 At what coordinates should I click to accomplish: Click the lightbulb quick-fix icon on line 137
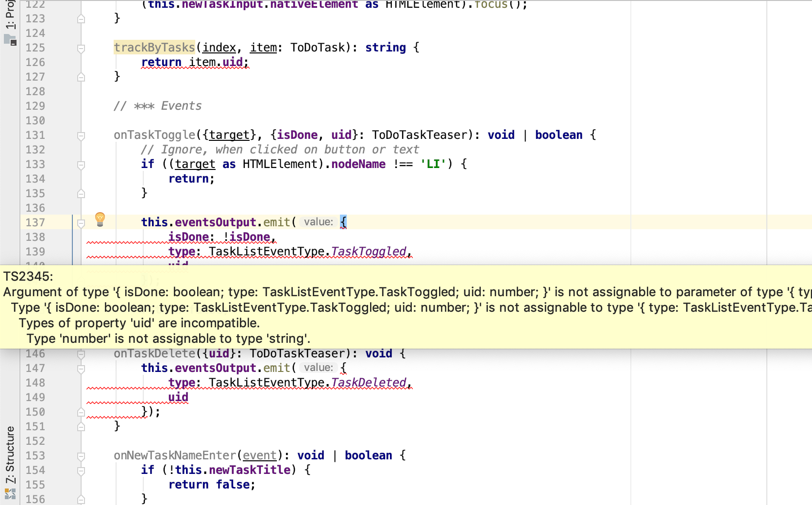point(100,219)
